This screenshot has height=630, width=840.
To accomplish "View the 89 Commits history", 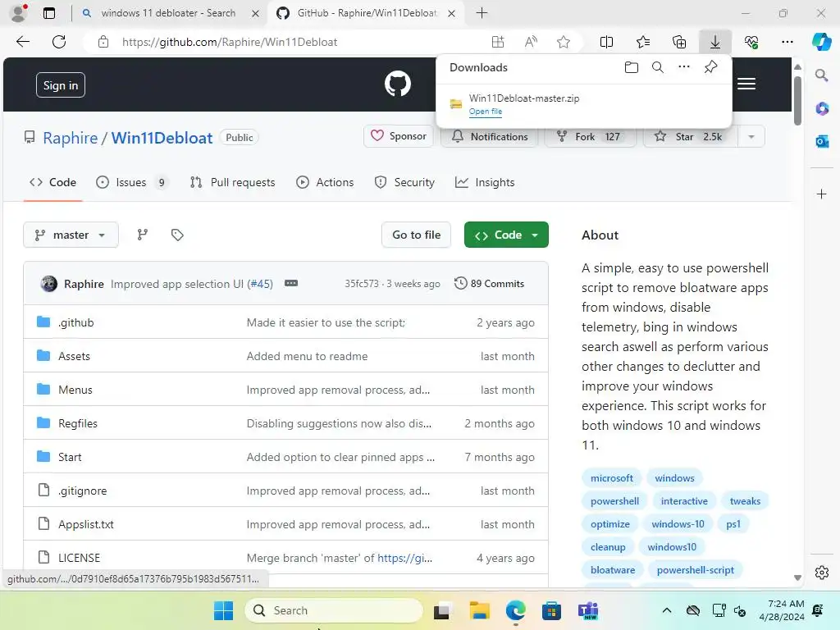I will tap(489, 283).
